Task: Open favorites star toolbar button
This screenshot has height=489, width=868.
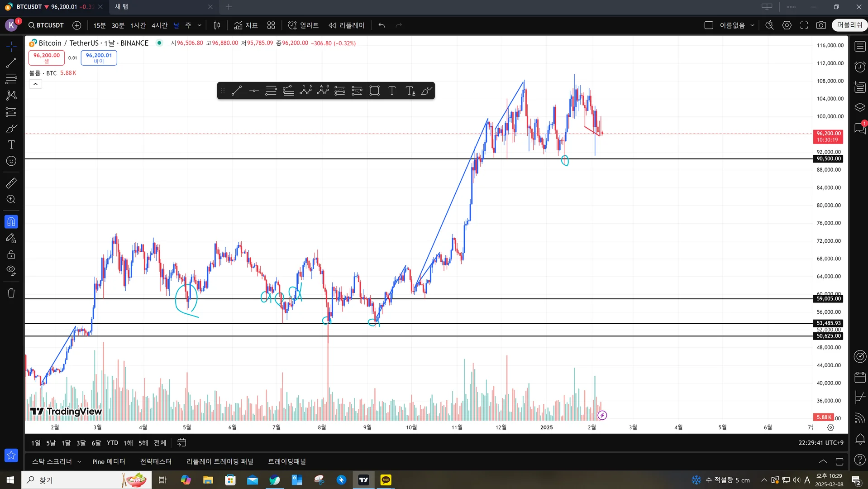Action: tap(11, 455)
